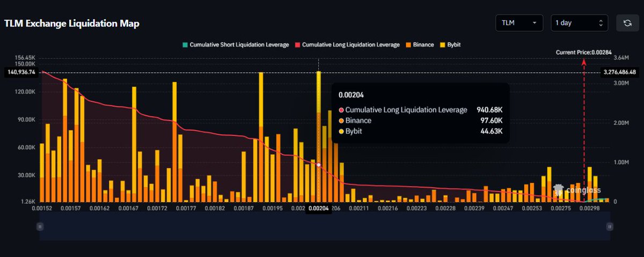Click the 60.00K left axis label
Screen dimensions: 644x257
(x=26, y=147)
